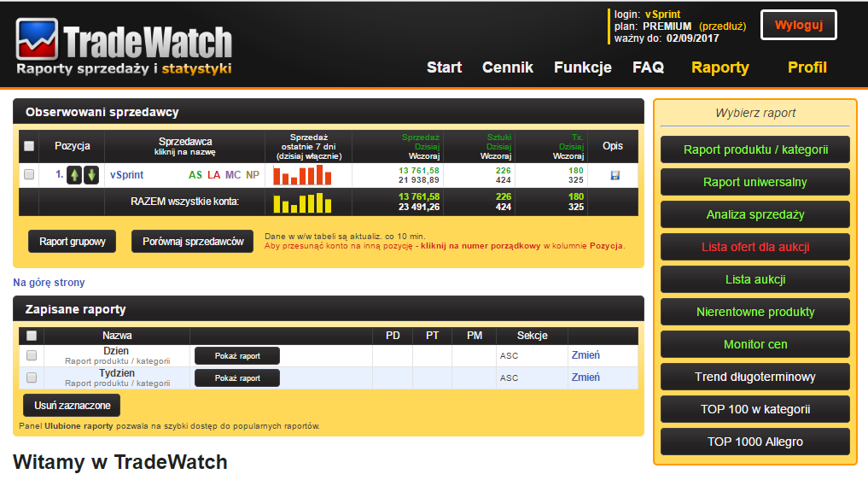Click the Sekcje column header

[532, 336]
